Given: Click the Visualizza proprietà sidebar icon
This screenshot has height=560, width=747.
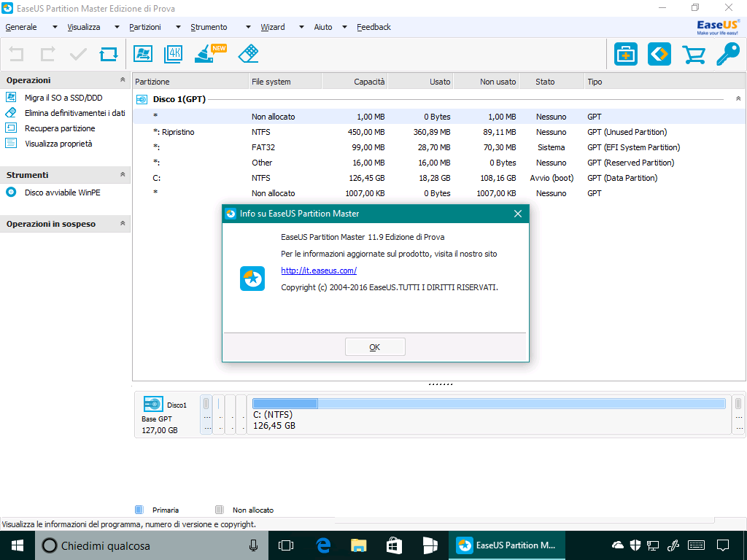Looking at the screenshot, I should 11,144.
